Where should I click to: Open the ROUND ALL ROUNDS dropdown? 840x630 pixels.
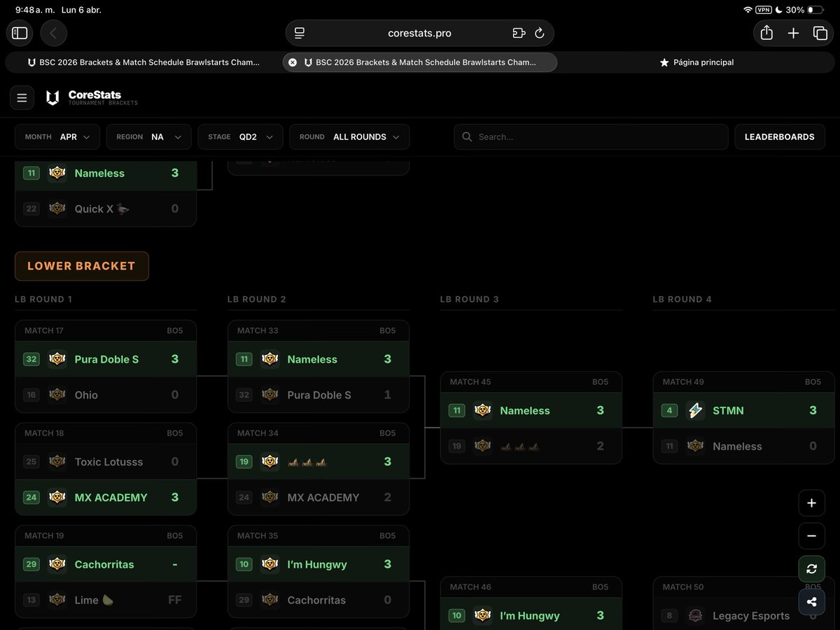(350, 137)
